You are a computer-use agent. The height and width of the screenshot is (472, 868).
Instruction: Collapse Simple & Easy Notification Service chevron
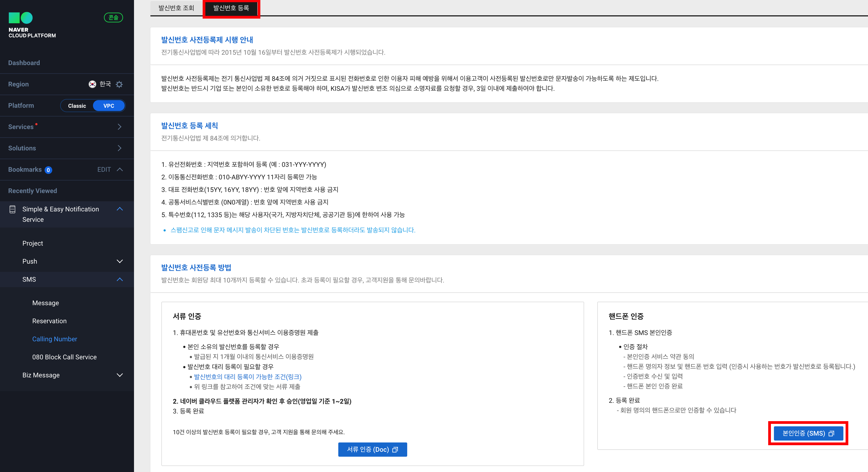(x=120, y=209)
